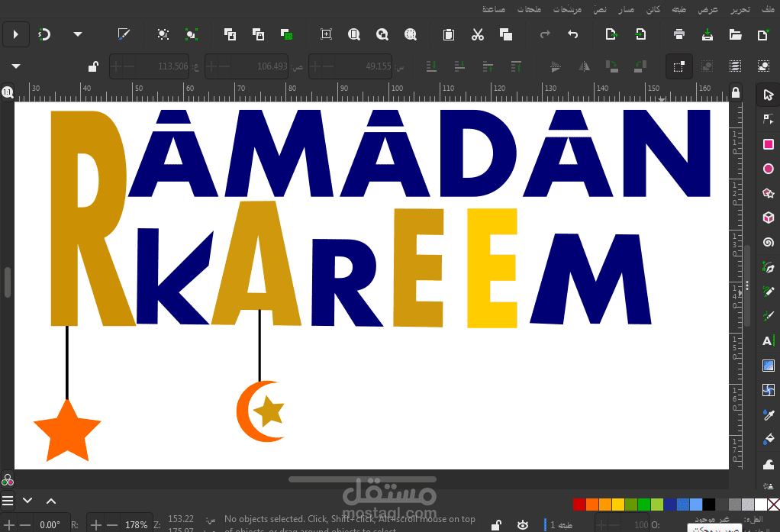Toggle rubberband/touch selection mode button
Viewport: 780px width, 532px height.
coord(679,66)
